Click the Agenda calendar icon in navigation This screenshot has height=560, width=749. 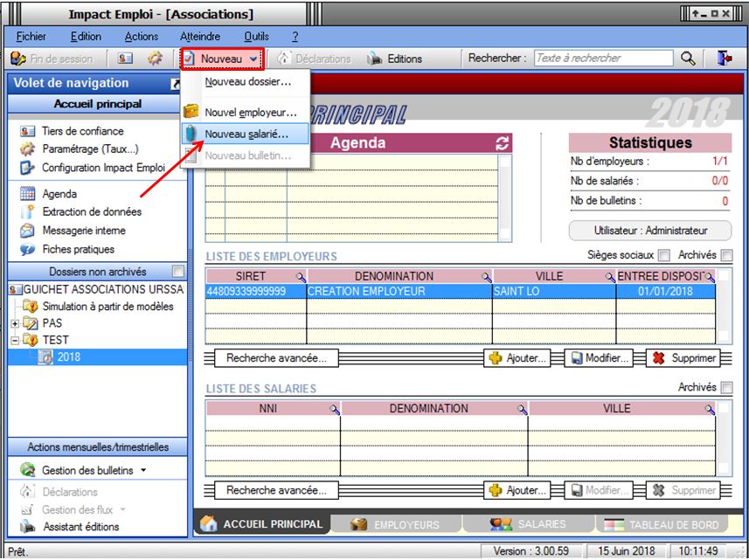click(x=27, y=194)
